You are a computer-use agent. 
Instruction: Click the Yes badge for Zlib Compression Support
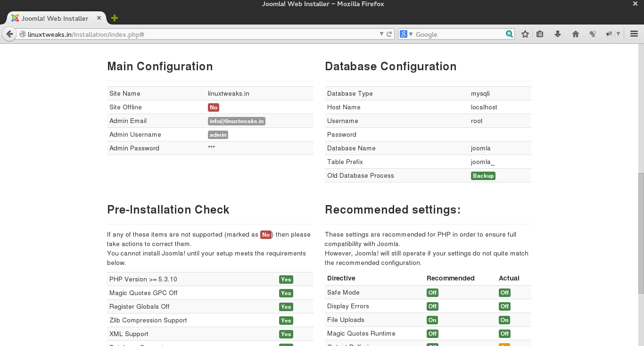tap(286, 321)
